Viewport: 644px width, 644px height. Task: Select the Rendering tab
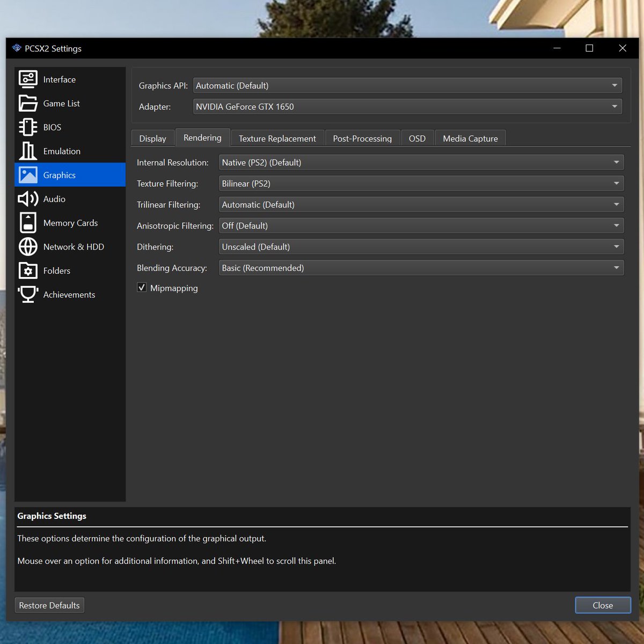[x=202, y=137]
